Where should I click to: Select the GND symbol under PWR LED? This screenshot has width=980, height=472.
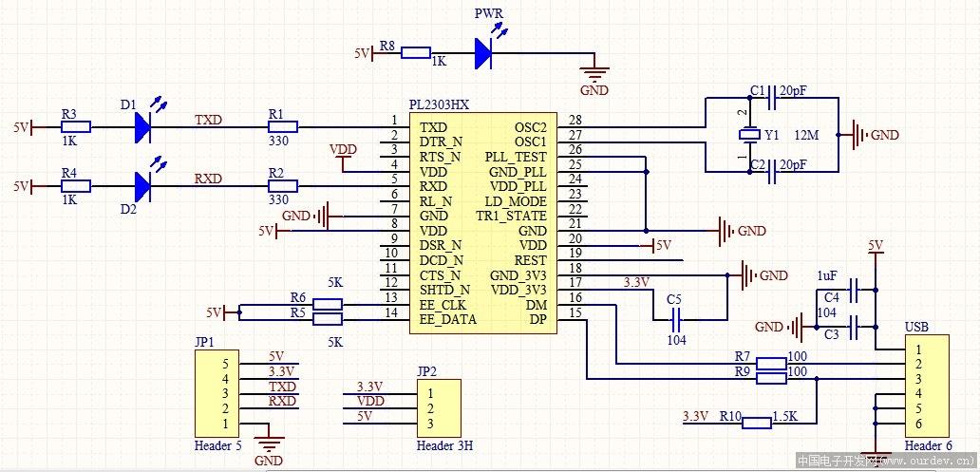pyautogui.click(x=594, y=72)
